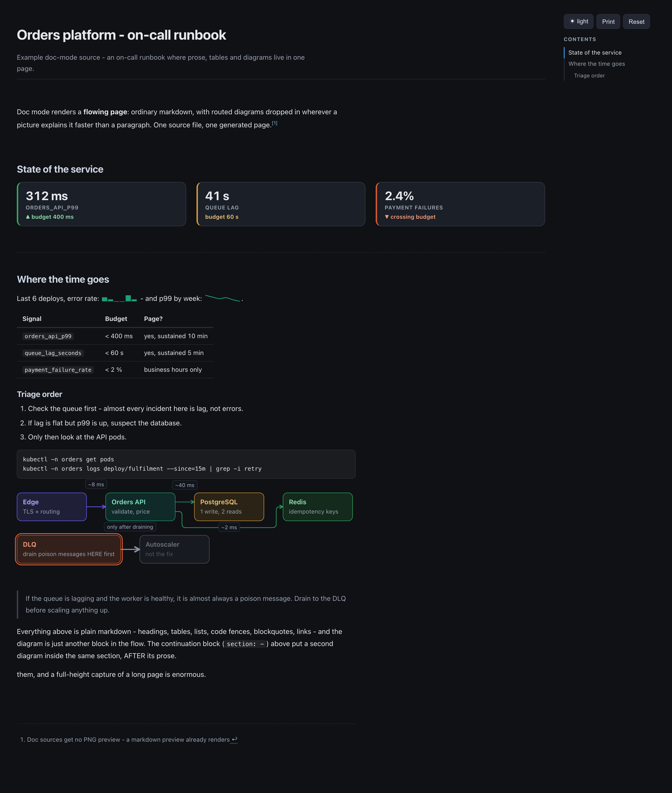Go to Triage order in contents

point(589,75)
